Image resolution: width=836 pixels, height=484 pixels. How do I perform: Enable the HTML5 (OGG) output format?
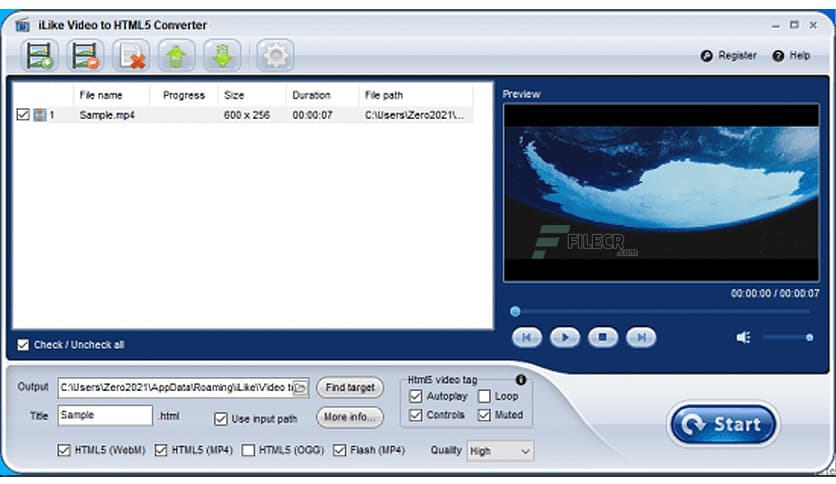click(x=248, y=450)
